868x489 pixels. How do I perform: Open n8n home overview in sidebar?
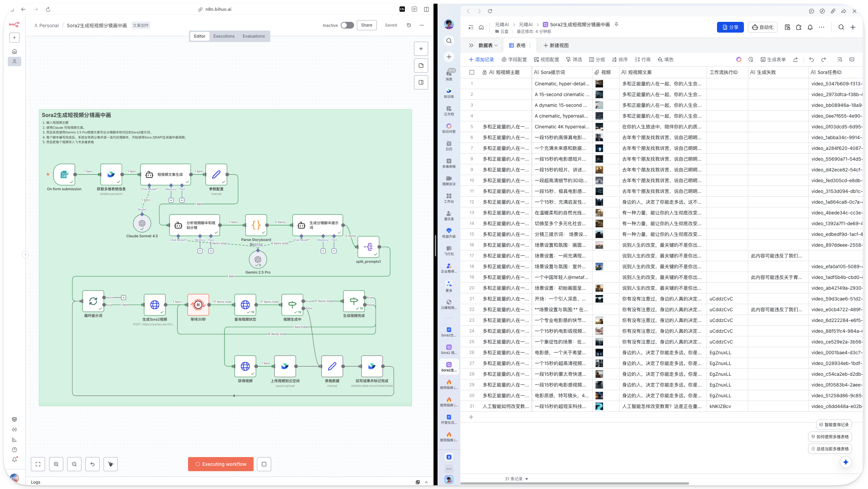[14, 51]
